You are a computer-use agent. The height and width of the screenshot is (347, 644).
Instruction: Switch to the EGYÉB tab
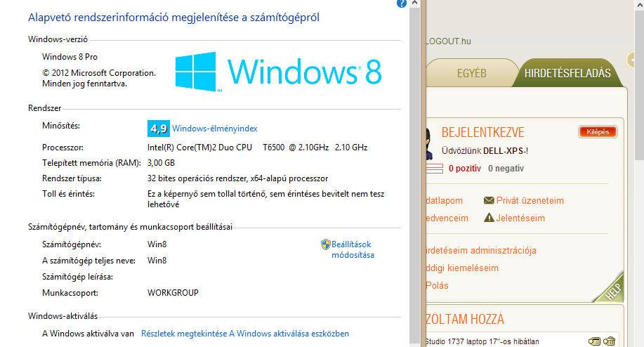click(471, 73)
